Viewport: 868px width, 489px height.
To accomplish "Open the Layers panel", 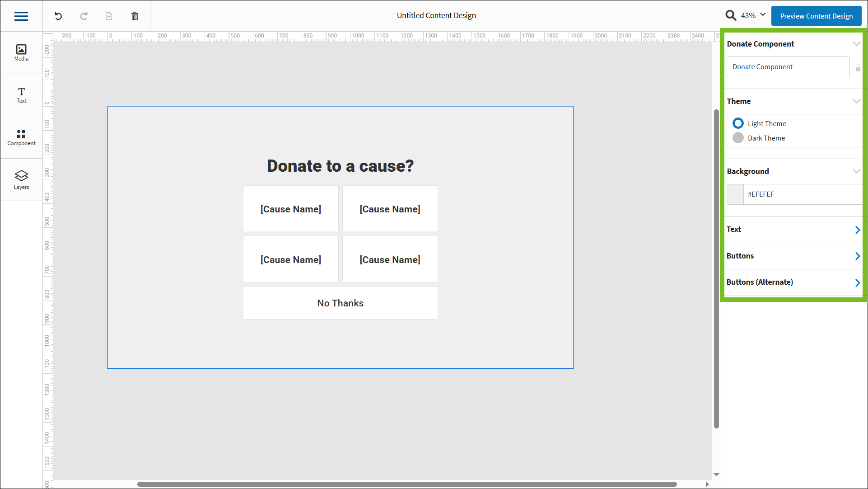I will (21, 179).
